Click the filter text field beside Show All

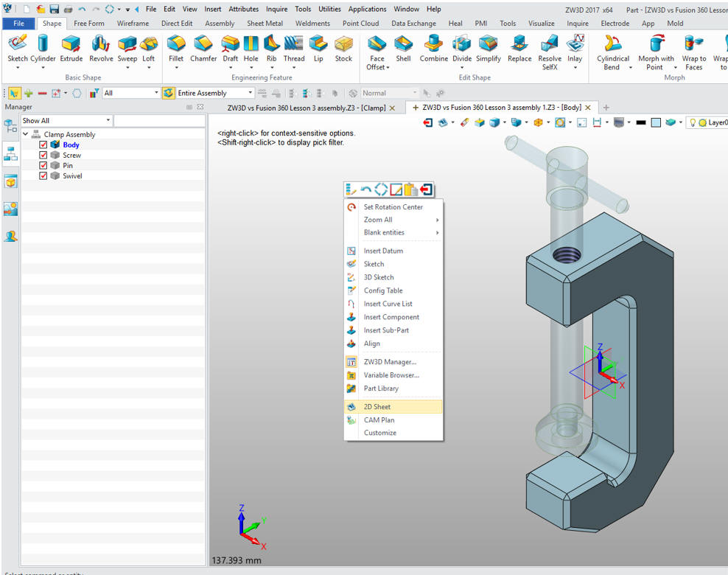pyautogui.click(x=158, y=121)
